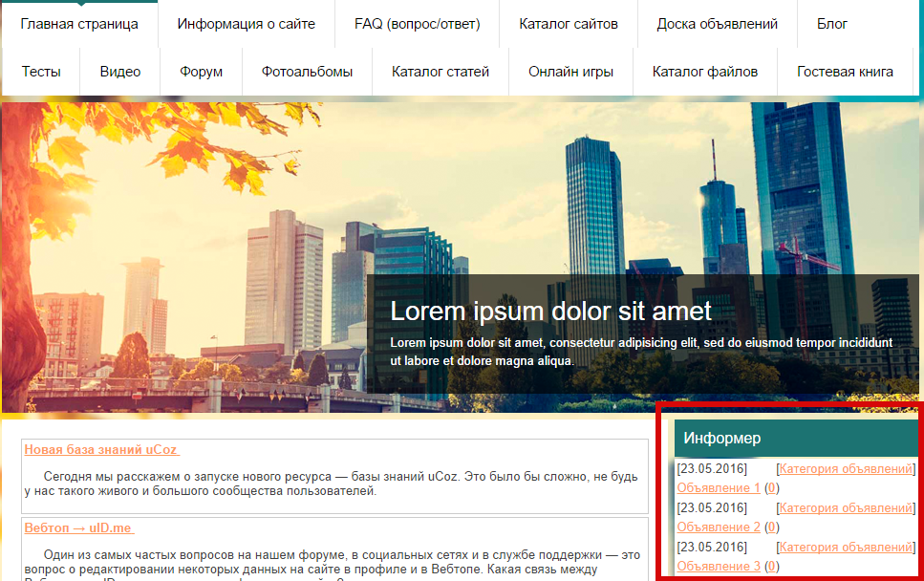Go to Каталог файлов

pos(705,72)
